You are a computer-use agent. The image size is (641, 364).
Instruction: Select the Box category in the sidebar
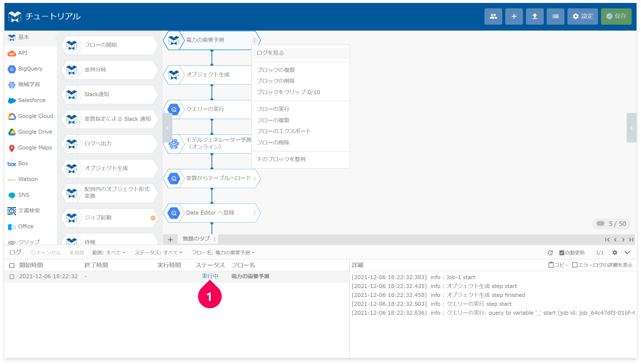[31, 163]
